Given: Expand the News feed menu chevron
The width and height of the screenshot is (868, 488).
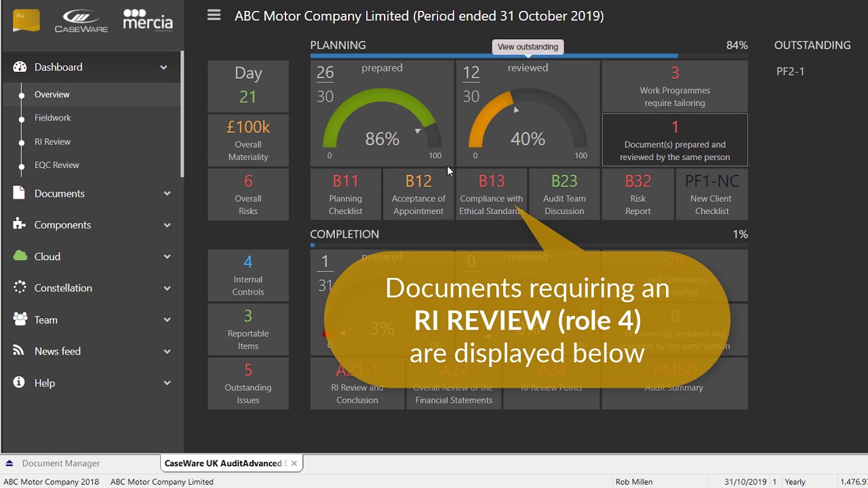Looking at the screenshot, I should coord(167,351).
